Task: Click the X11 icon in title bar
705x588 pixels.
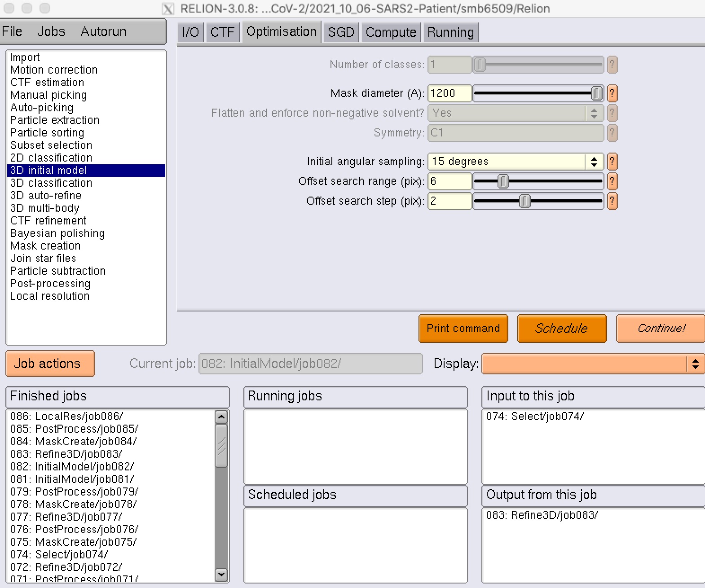Action: tap(168, 9)
